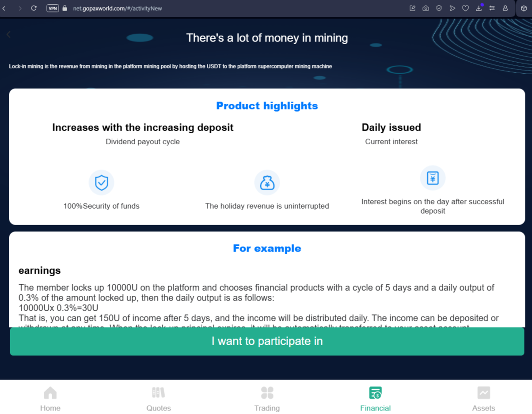Click "Dividend payout cycle" label
The width and height of the screenshot is (532, 414).
pyautogui.click(x=143, y=142)
